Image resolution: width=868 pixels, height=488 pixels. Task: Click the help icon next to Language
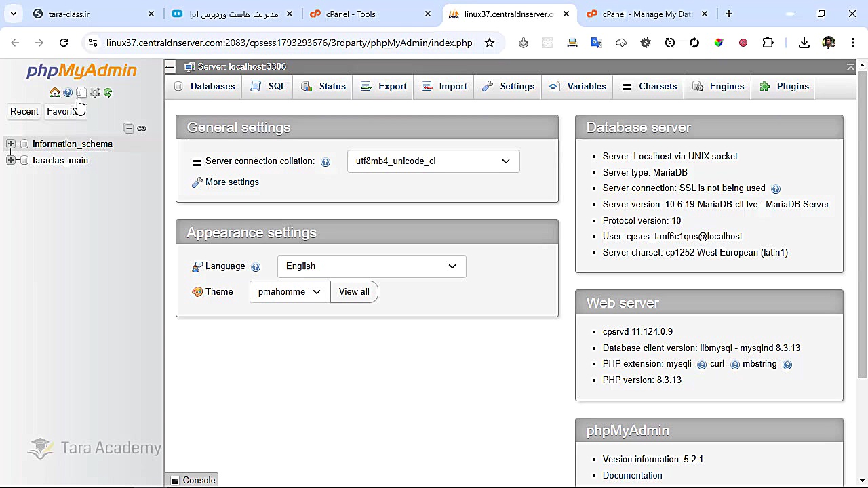coord(256,267)
